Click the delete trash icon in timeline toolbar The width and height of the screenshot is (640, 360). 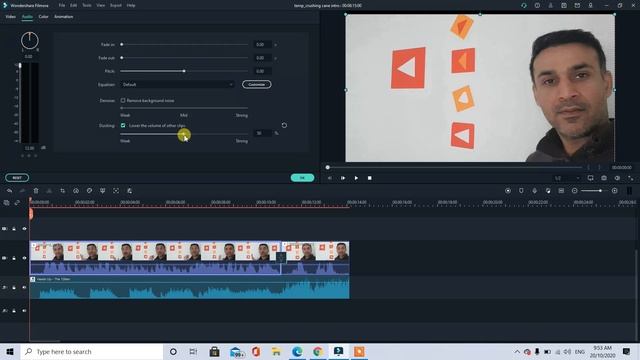click(36, 191)
